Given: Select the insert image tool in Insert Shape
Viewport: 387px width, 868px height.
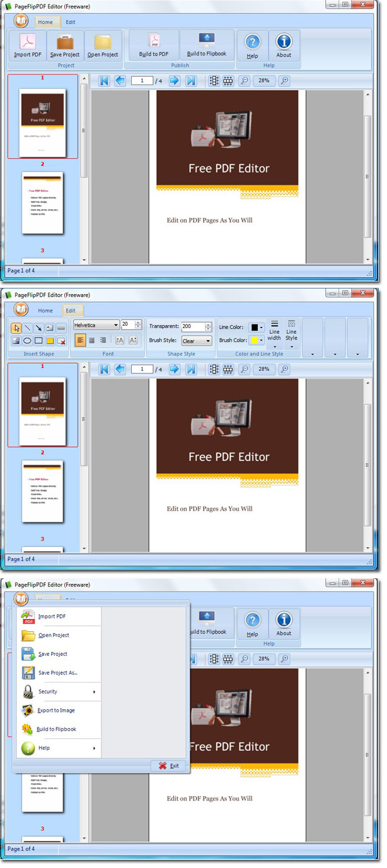Looking at the screenshot, I should click(x=16, y=341).
